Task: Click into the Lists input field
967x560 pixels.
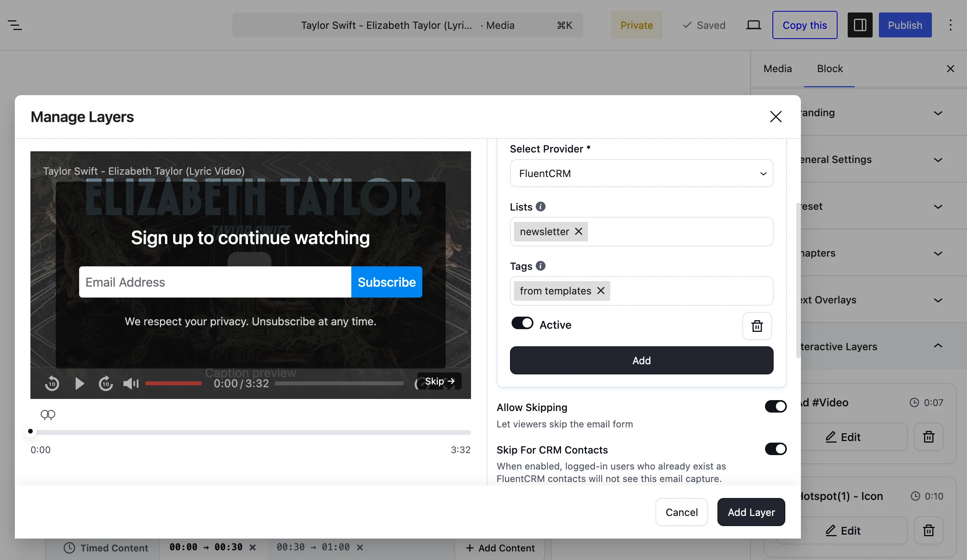Action: 641,231
